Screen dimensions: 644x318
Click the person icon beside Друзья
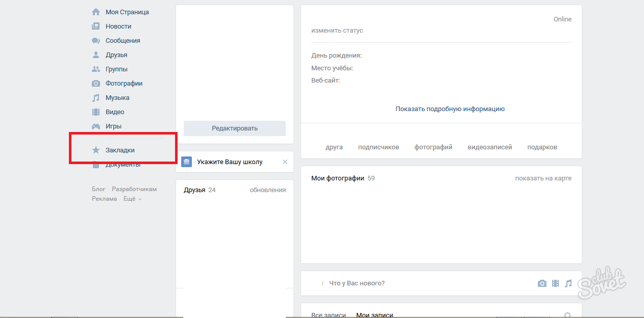[x=96, y=55]
